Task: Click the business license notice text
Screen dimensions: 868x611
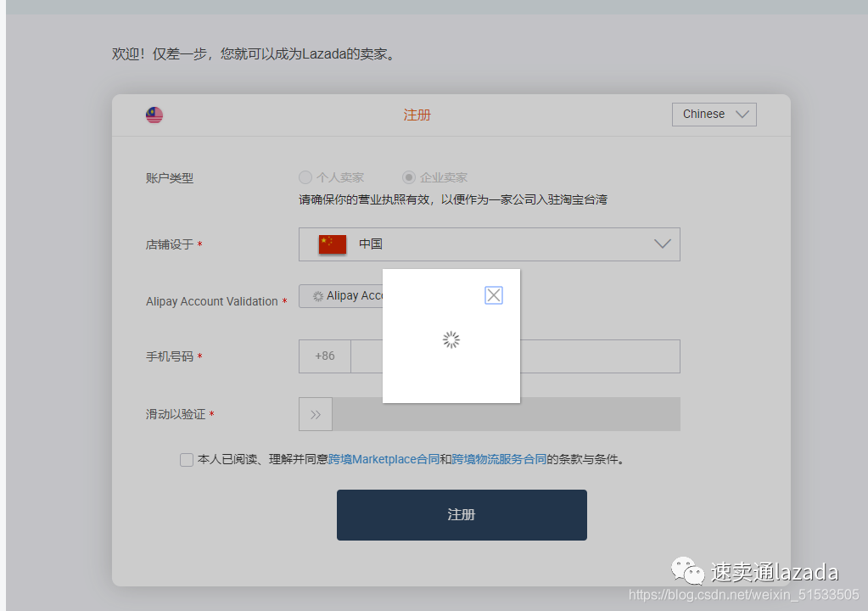Action: [x=453, y=199]
